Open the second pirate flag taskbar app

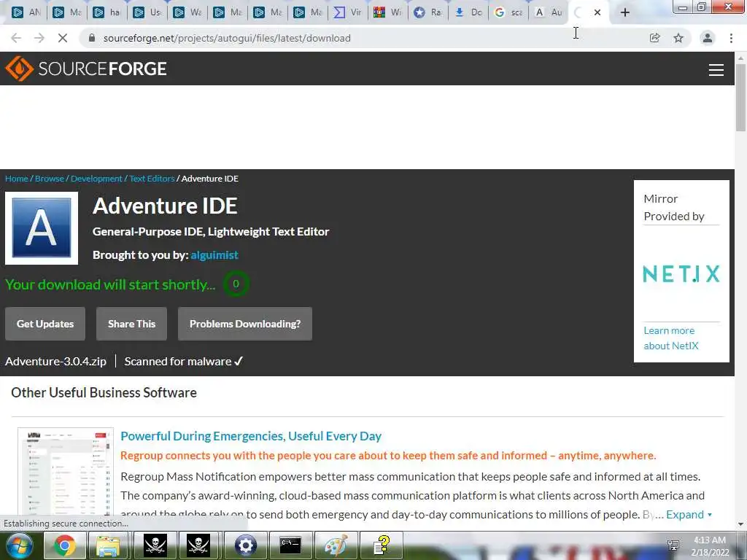coord(198,545)
